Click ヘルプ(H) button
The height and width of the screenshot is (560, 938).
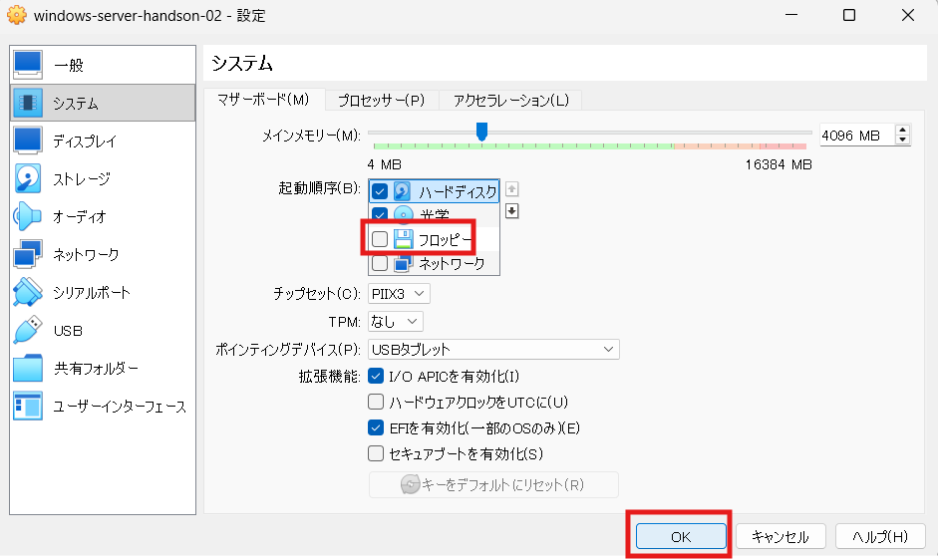click(880, 536)
